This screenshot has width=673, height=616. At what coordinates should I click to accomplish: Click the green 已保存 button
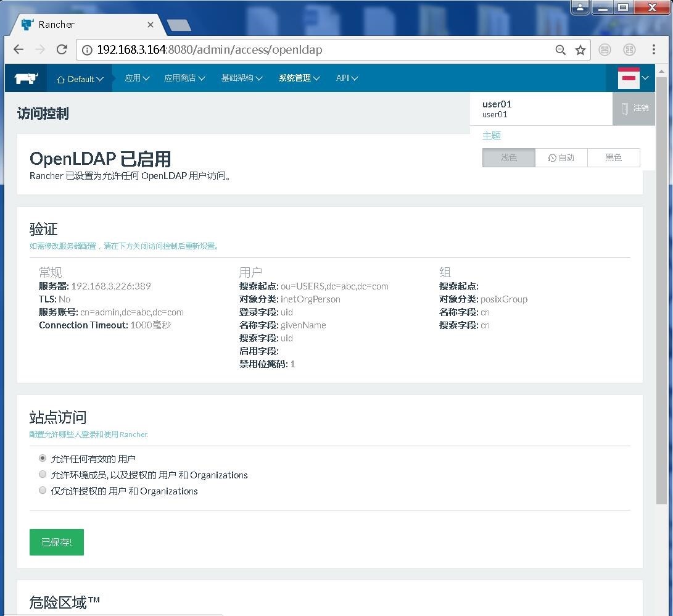click(x=56, y=542)
